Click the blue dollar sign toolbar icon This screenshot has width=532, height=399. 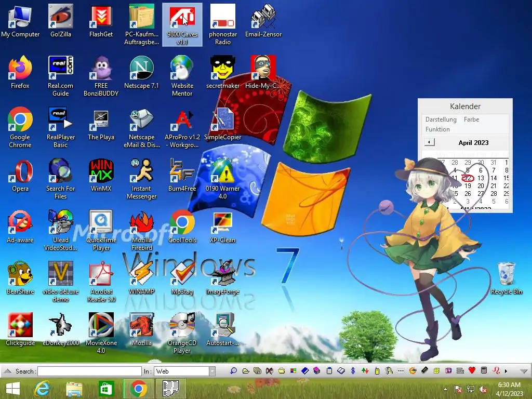coord(353,371)
